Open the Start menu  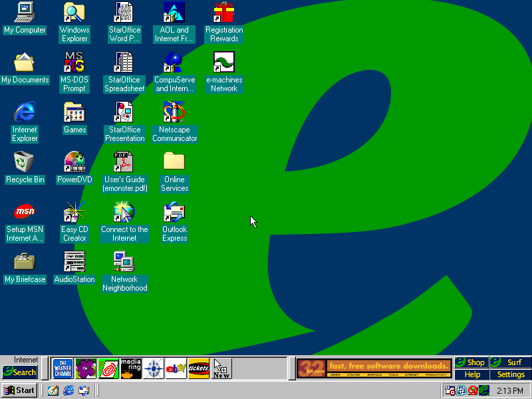19,390
